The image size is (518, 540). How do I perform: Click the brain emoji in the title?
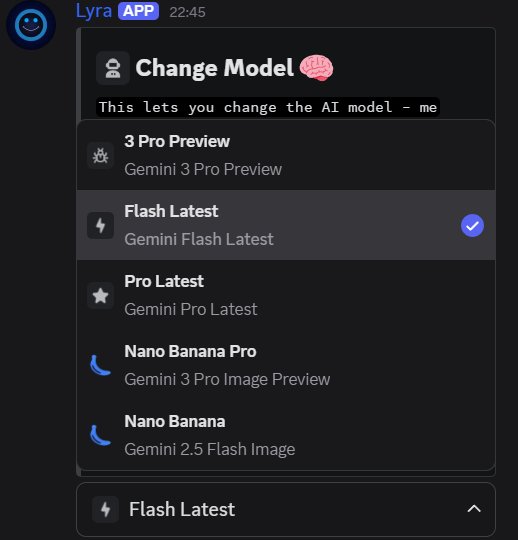pyautogui.click(x=316, y=68)
